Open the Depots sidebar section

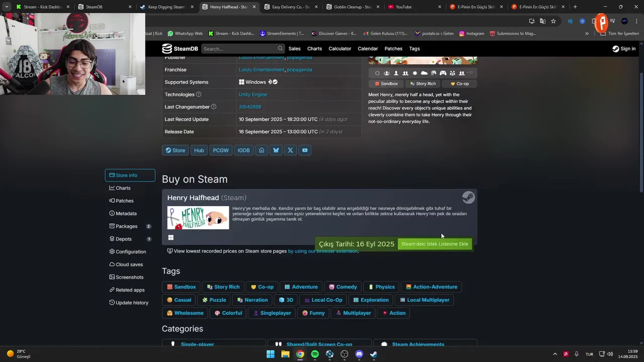click(130, 239)
